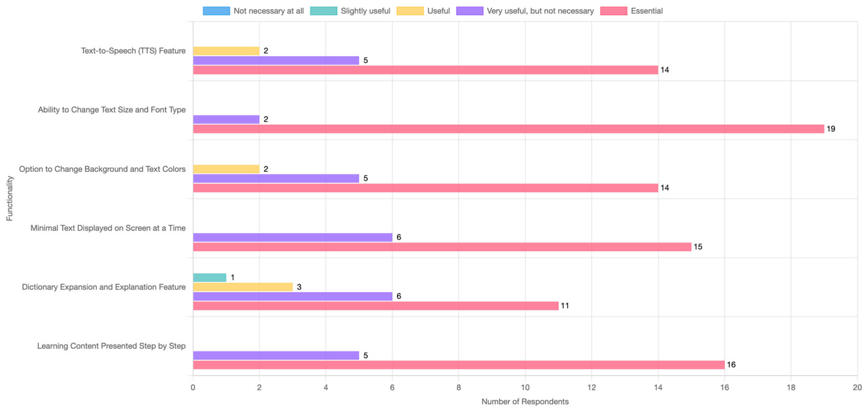Click the purple 'Very useful' legend swatch
Image resolution: width=868 pixels, height=411 pixels.
[x=469, y=11]
